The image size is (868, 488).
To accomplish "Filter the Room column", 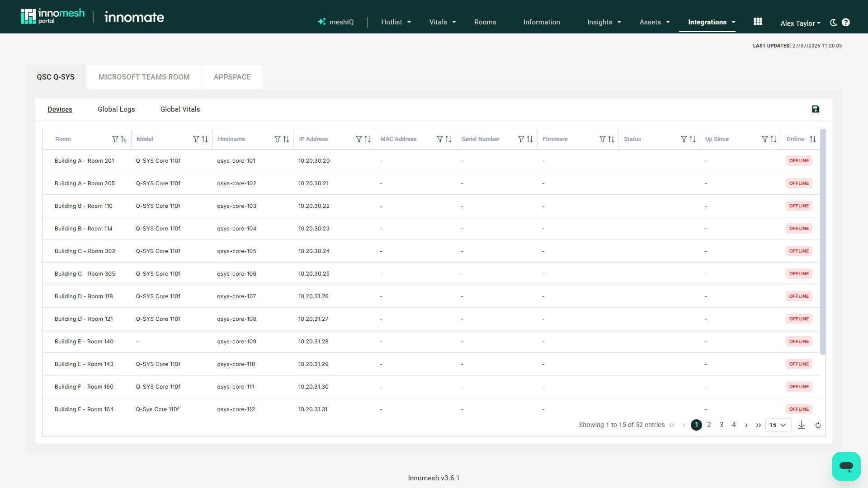I will click(115, 139).
